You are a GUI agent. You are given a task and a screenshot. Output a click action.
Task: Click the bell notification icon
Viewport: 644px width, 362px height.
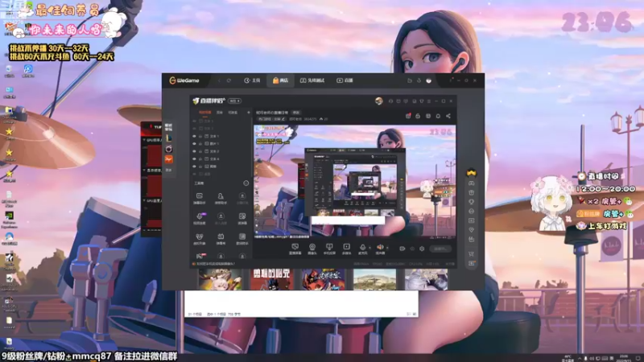point(438,116)
